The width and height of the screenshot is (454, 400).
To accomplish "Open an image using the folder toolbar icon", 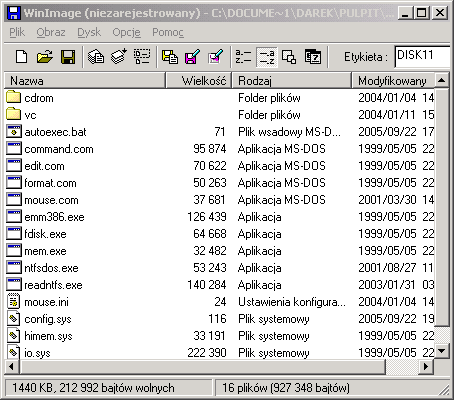I will coord(45,57).
